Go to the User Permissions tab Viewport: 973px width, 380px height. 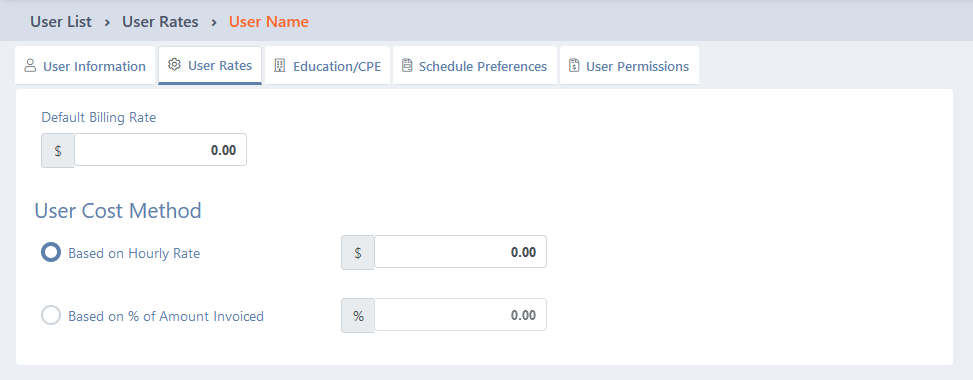[x=629, y=65]
